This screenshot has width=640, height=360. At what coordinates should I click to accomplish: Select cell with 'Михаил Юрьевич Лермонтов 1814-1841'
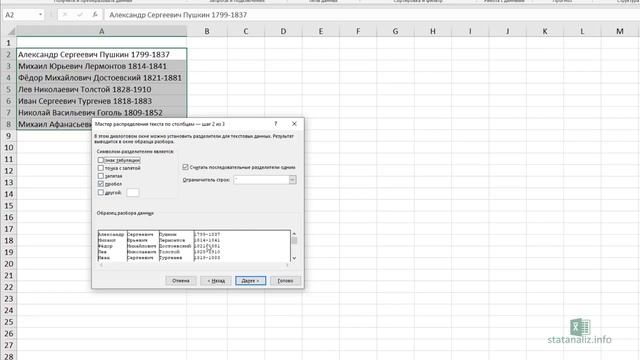102,66
